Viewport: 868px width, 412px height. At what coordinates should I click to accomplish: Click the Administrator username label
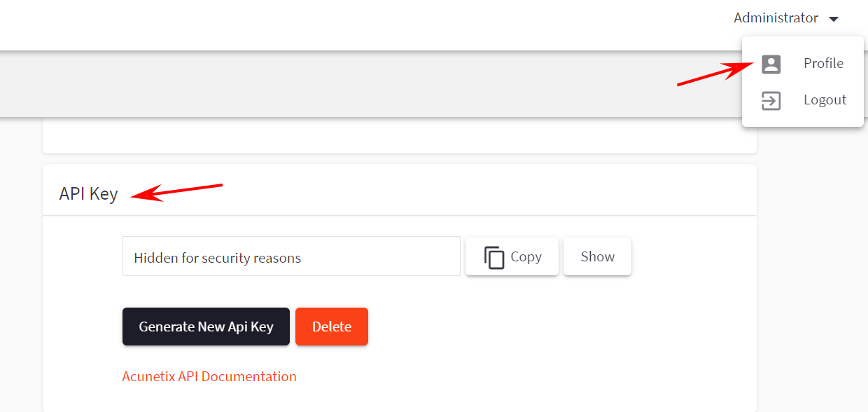pyautogui.click(x=776, y=18)
